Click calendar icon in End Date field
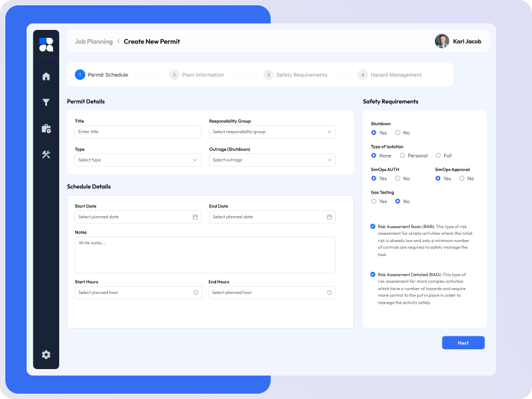 (329, 217)
